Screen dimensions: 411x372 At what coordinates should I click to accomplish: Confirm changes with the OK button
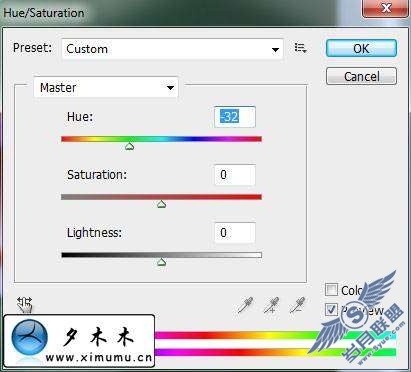[x=361, y=49]
